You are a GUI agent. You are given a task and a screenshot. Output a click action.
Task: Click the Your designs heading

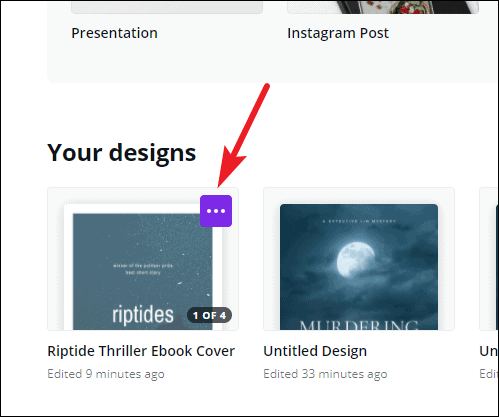(122, 153)
